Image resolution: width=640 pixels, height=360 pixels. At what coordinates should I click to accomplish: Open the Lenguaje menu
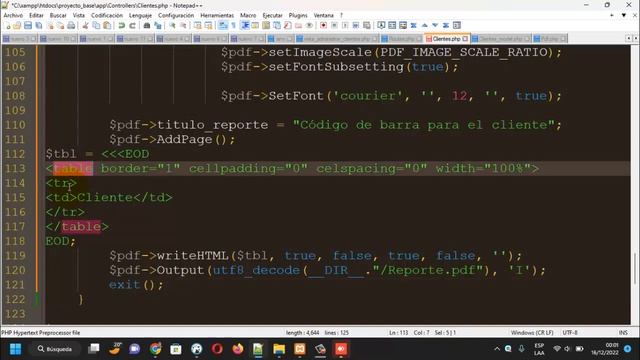tap(140, 15)
